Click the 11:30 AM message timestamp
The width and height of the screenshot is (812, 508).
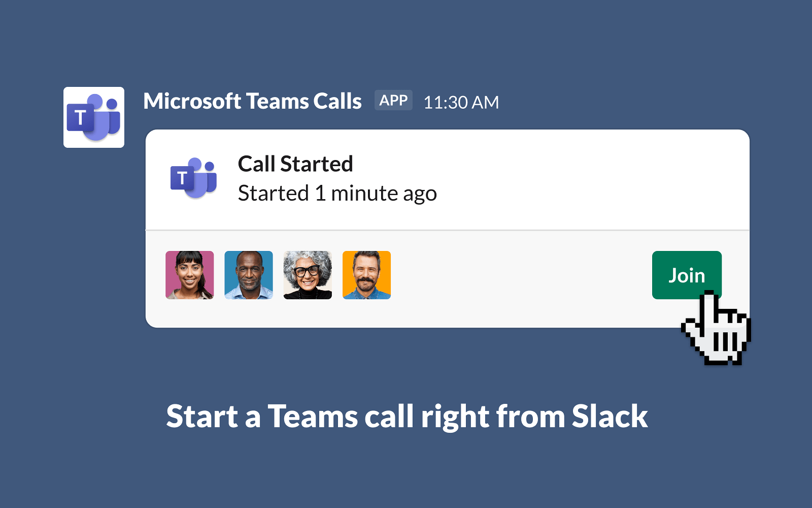pos(461,103)
